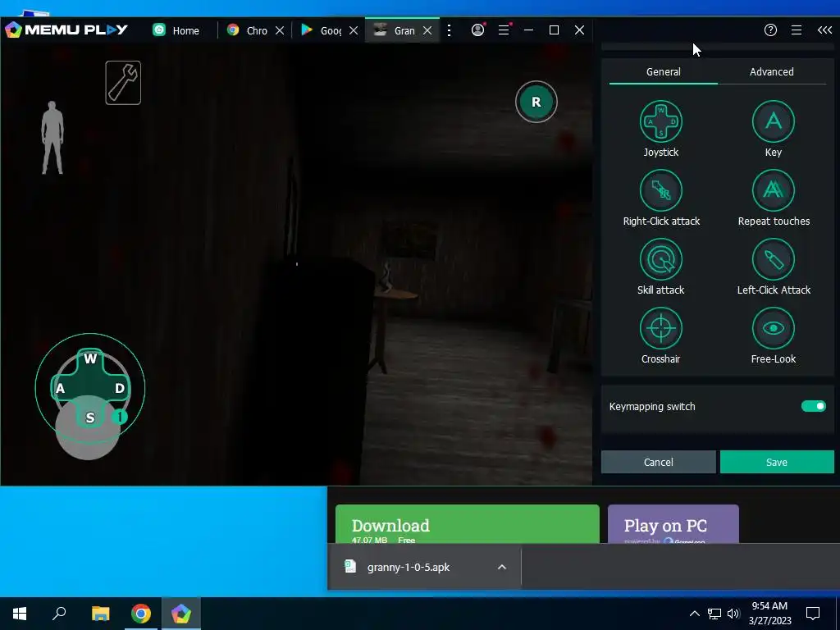
Task: Open File Explorer from the taskbar
Action: [x=100, y=614]
